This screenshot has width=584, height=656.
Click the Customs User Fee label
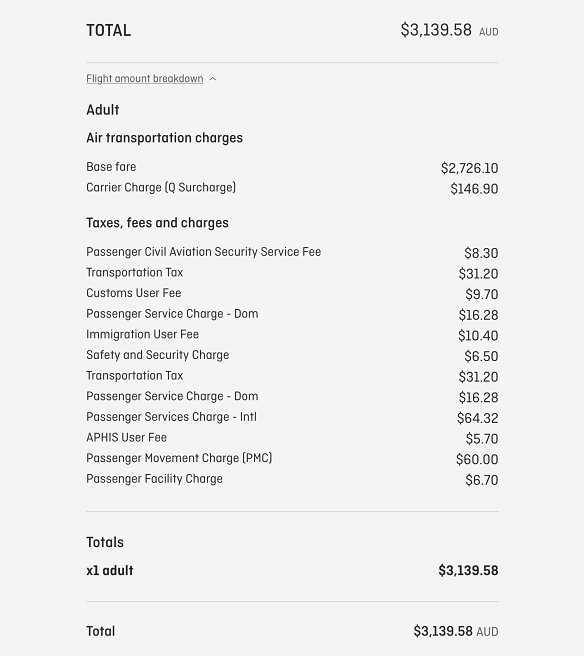click(x=134, y=293)
